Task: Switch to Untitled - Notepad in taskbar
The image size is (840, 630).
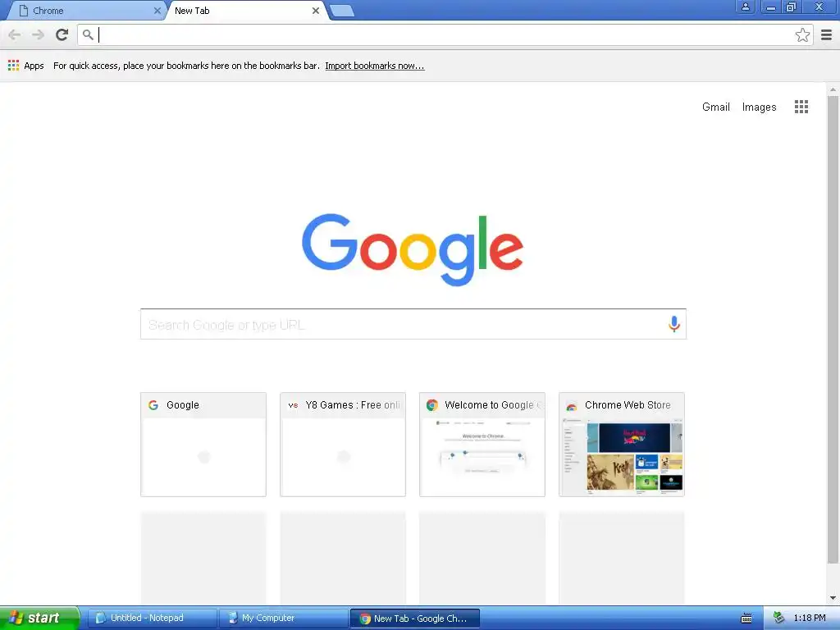Action: click(x=152, y=618)
